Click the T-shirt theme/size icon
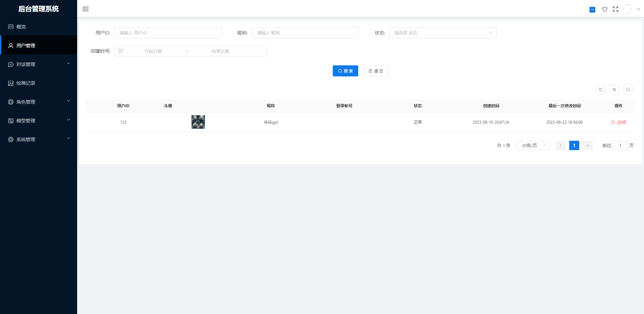 click(604, 9)
